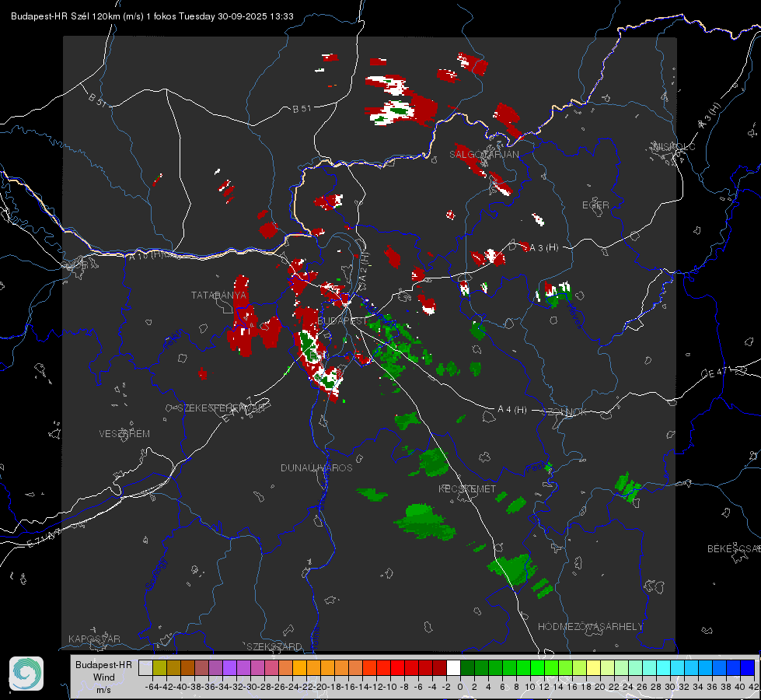
Task: Click the SZEKESFEHERVAR city label
Action: click(219, 408)
